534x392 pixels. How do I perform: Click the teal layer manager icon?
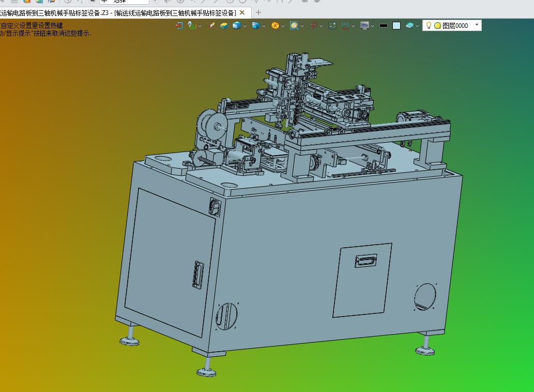(410, 25)
